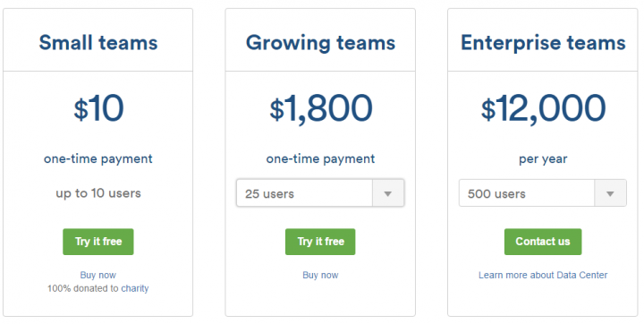Open Learn more about Data Center link
The height and width of the screenshot is (324, 644).
[543, 275]
